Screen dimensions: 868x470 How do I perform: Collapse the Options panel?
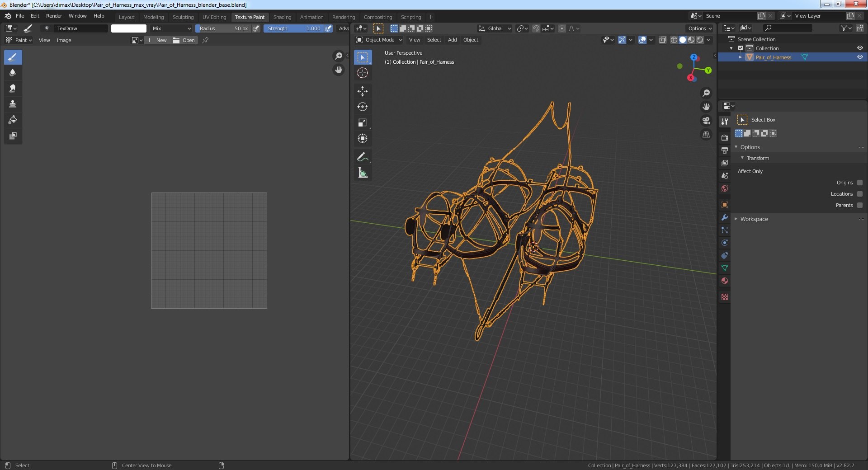736,147
